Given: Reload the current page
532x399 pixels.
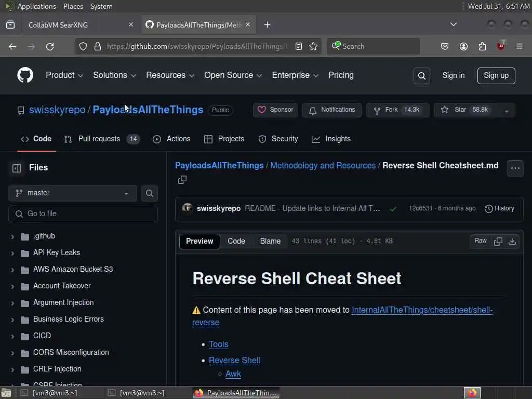Looking at the screenshot, I should (x=50, y=46).
